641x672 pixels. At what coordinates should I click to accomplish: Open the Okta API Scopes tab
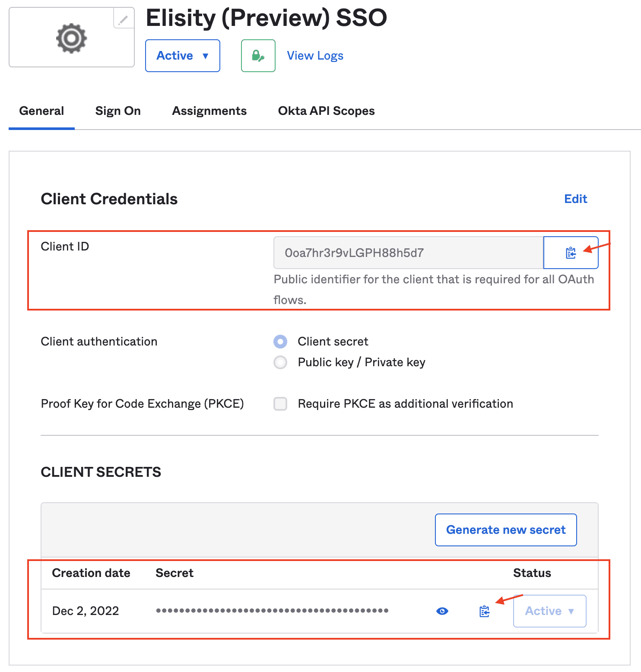(x=326, y=111)
